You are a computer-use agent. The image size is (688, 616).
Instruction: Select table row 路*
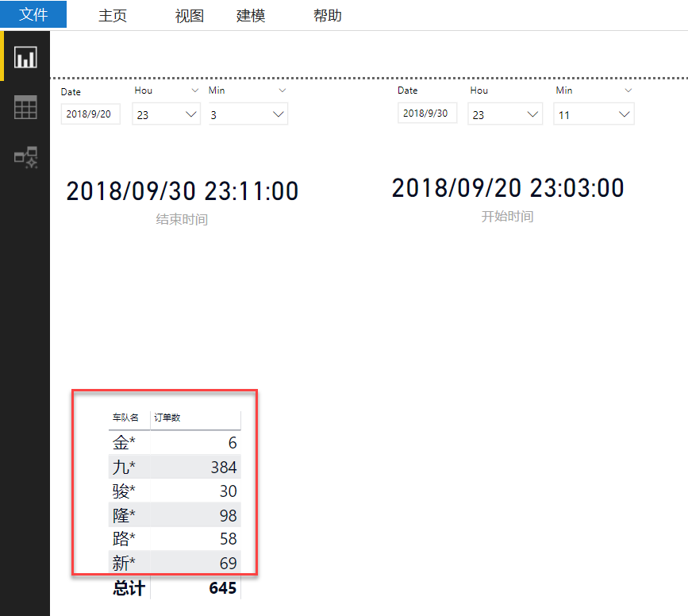[175, 538]
